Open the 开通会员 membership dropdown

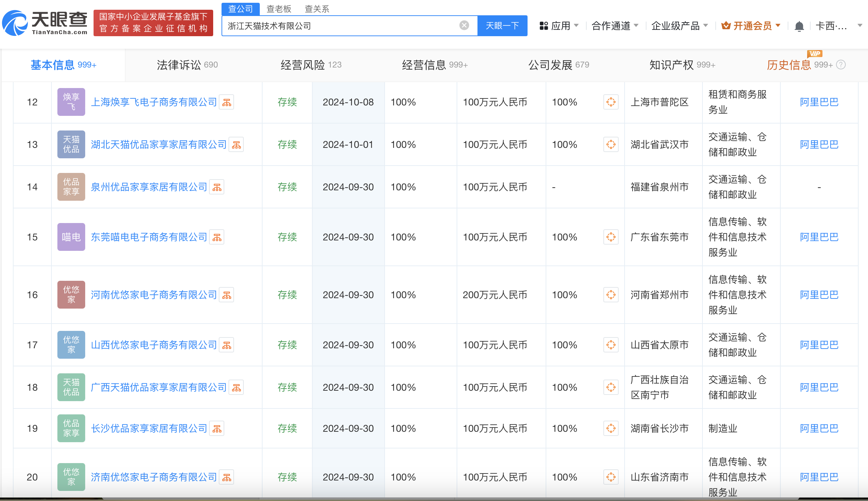pos(751,26)
